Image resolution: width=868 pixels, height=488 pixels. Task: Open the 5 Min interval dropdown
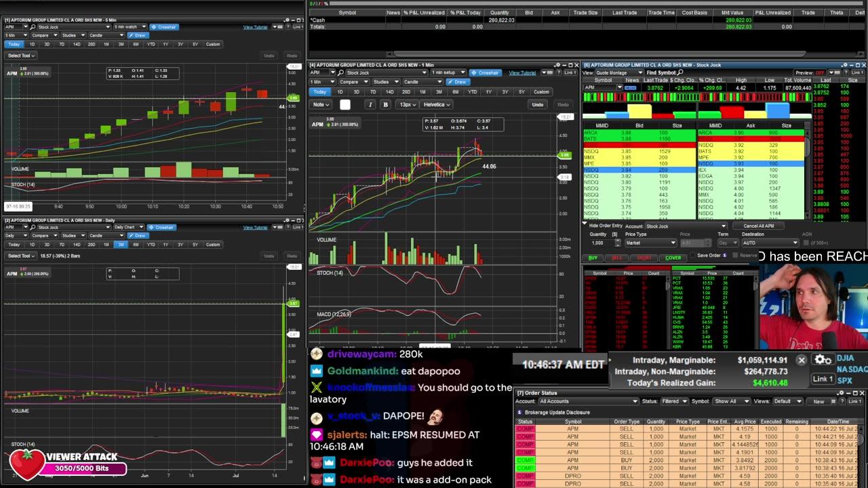tap(17, 35)
